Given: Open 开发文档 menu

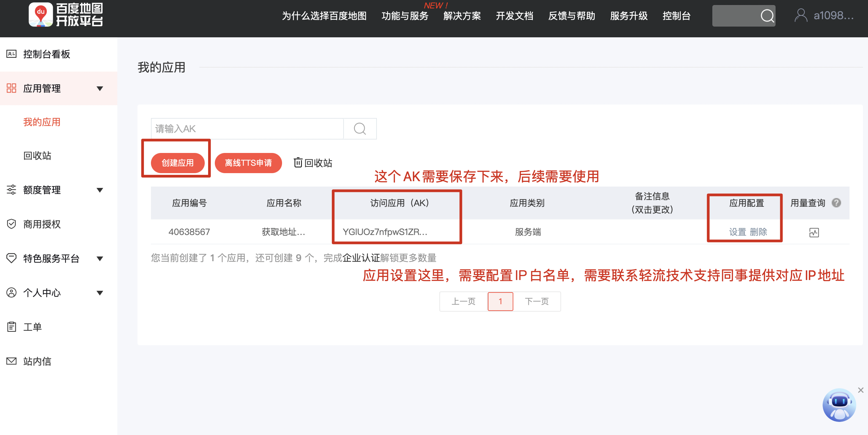Looking at the screenshot, I should pyautogui.click(x=515, y=16).
